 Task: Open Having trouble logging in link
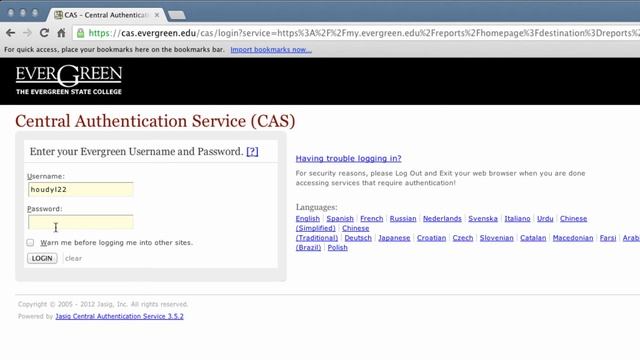point(348,158)
